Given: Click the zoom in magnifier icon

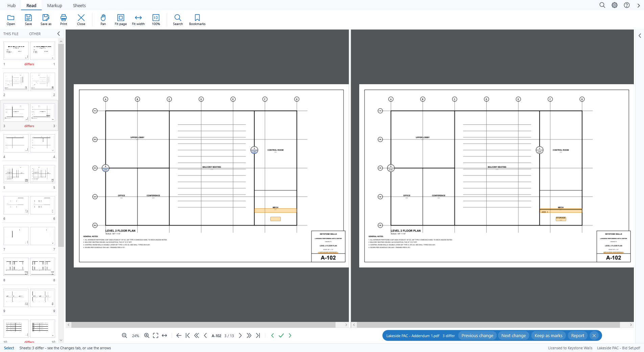Looking at the screenshot, I should (x=147, y=335).
